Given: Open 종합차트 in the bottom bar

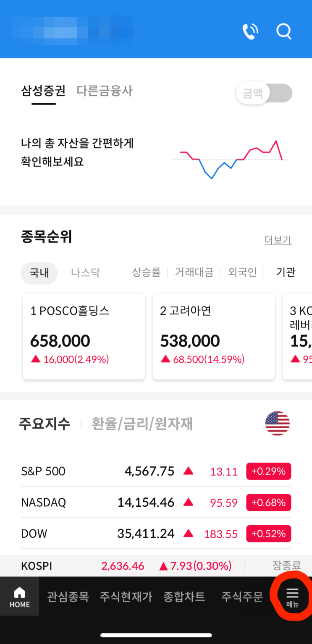Looking at the screenshot, I should pos(184,597).
